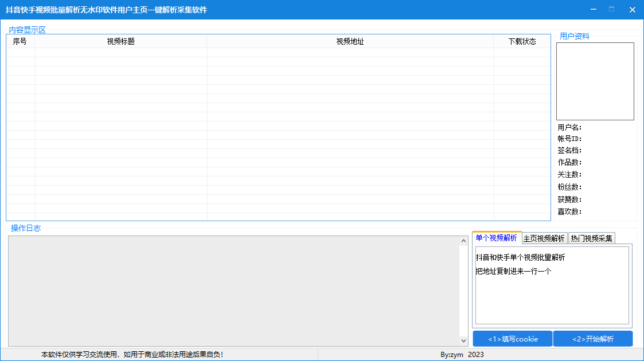
Task: Click the operation log scrollbar up arrow
Action: click(464, 241)
